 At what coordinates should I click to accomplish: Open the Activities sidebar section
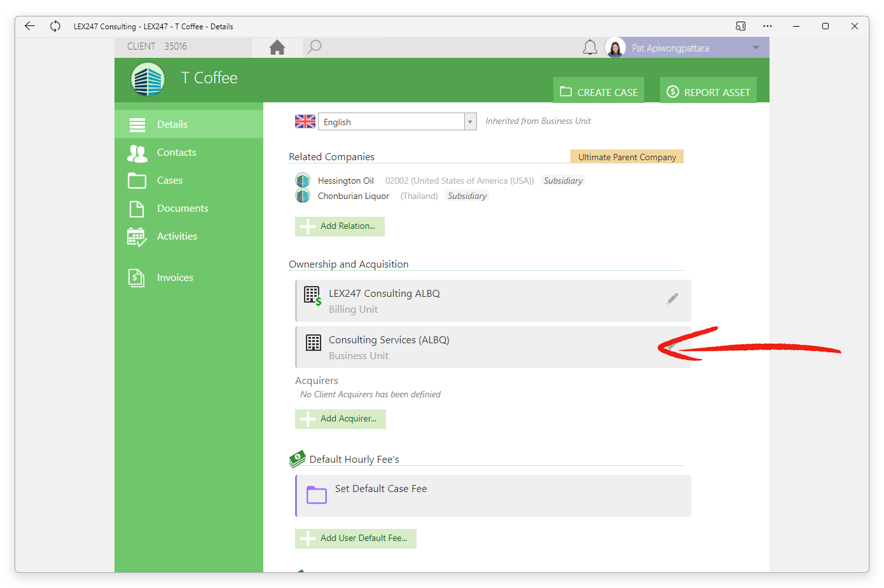[189, 236]
